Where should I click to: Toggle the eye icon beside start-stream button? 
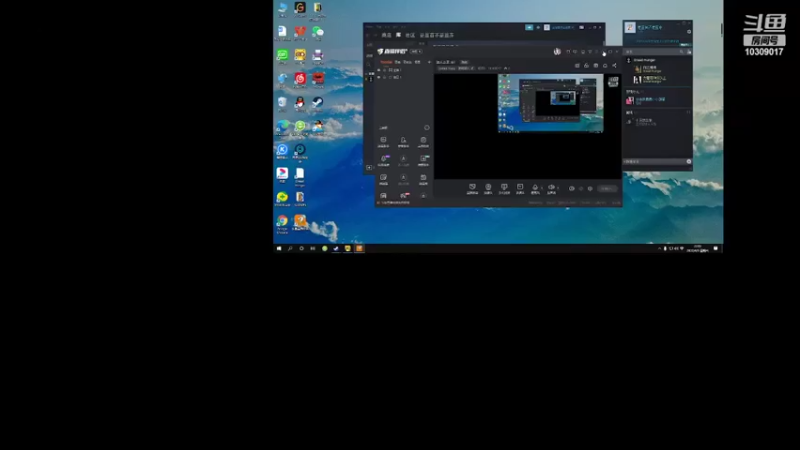point(571,188)
